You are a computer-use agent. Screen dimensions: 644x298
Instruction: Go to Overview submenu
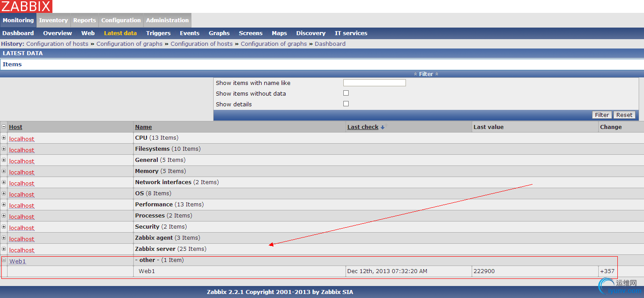57,33
